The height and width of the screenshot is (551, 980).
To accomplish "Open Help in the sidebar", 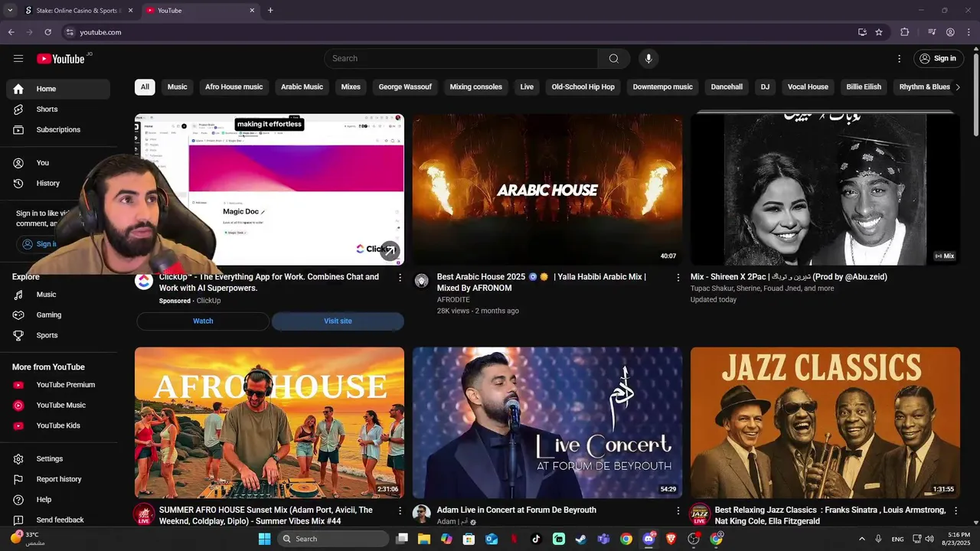I will click(58, 500).
